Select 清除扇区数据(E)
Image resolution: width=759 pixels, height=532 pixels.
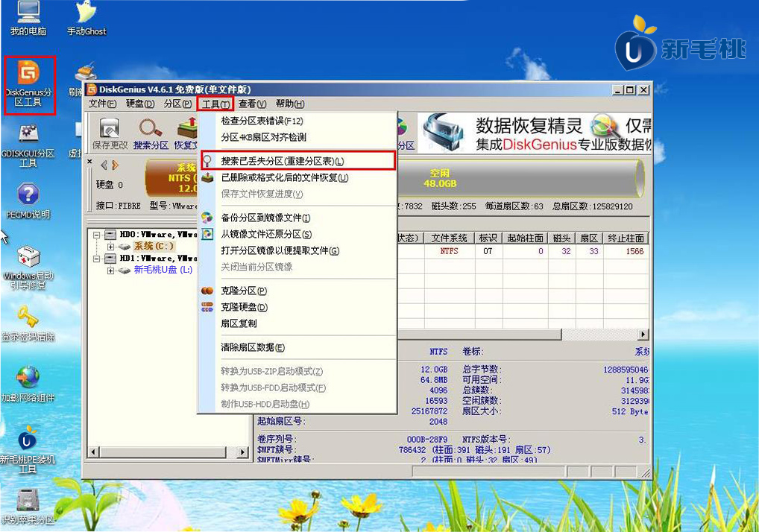(297, 348)
